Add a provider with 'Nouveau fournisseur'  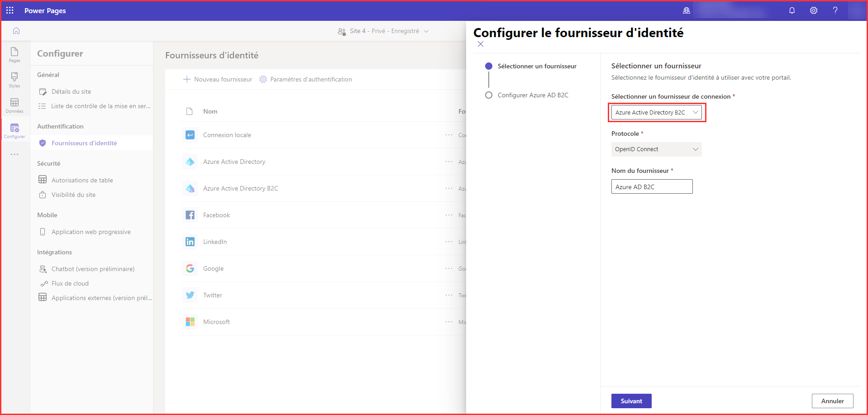point(218,79)
